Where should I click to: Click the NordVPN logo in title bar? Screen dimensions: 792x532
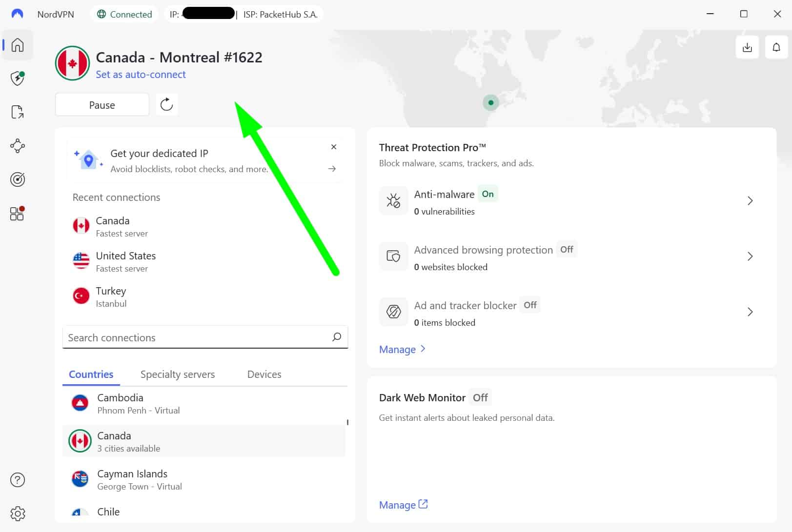(x=18, y=14)
